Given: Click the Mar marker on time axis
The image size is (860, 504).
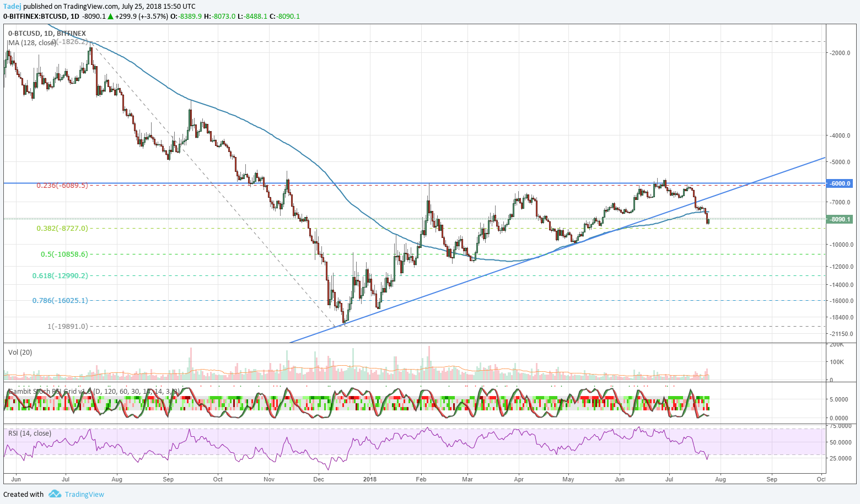Looking at the screenshot, I should 467,479.
